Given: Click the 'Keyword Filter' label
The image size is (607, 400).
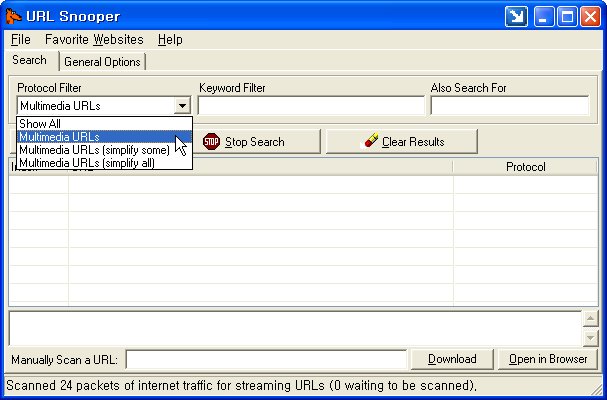Looking at the screenshot, I should 232,88.
